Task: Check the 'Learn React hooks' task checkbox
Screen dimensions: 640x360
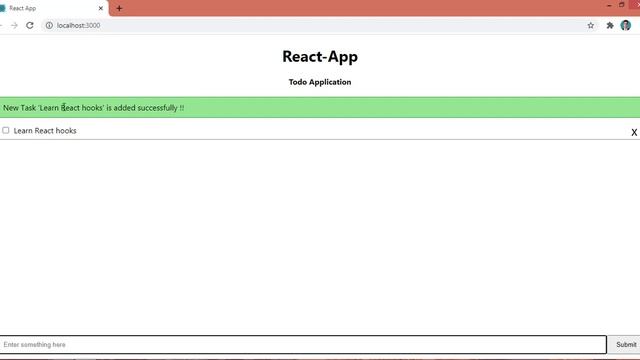Action: click(6, 130)
